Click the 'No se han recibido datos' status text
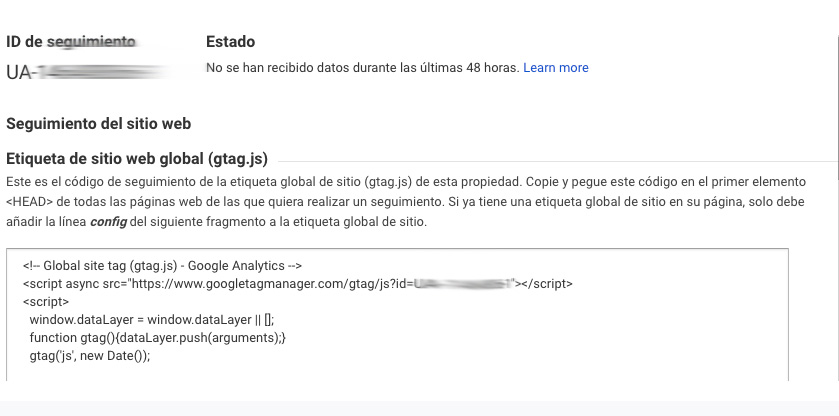The width and height of the screenshot is (839, 416). tap(363, 68)
